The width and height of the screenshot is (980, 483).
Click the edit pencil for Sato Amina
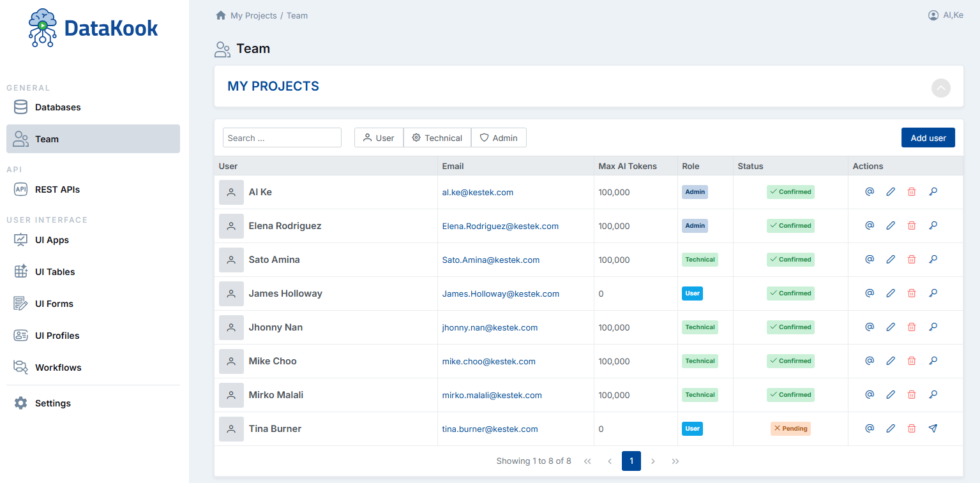click(890, 259)
